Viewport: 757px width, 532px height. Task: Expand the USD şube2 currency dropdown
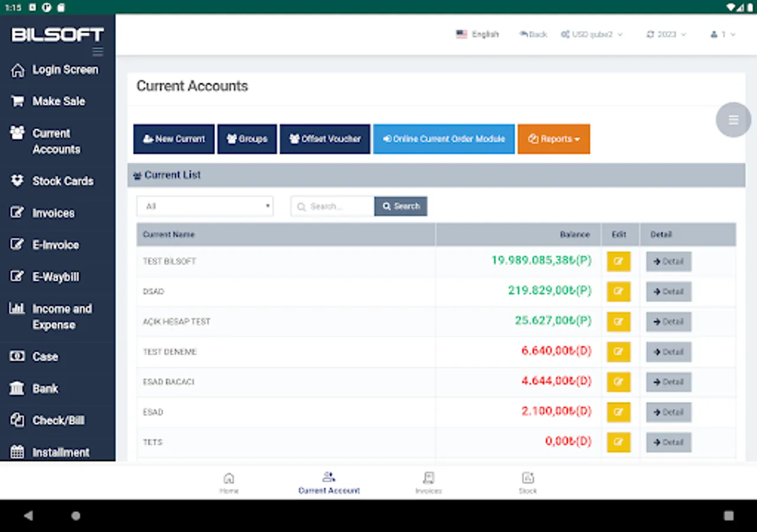tap(592, 34)
